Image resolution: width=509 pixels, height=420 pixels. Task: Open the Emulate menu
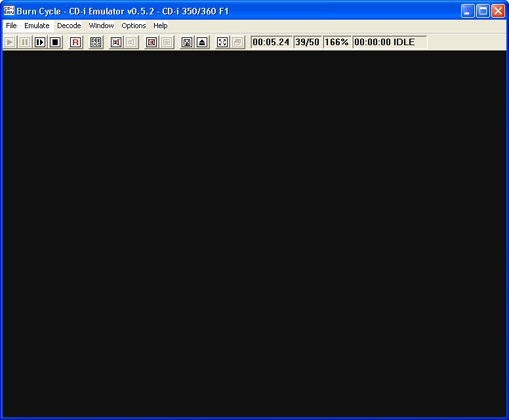37,26
